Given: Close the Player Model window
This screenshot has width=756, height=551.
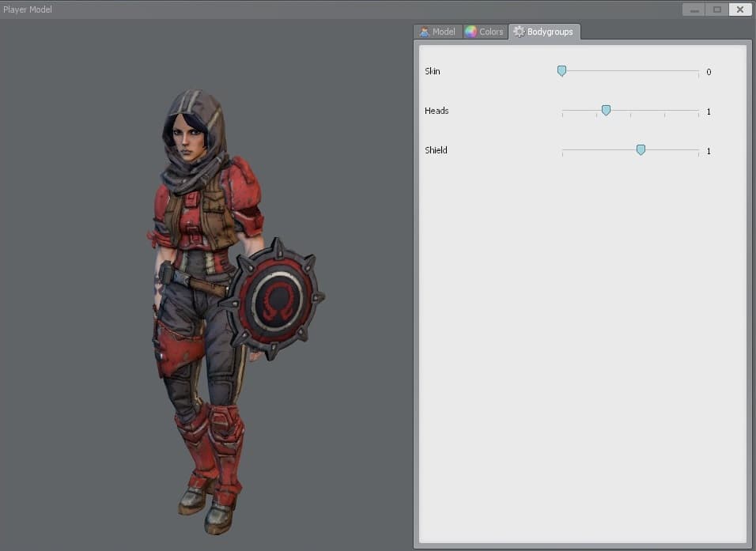Looking at the screenshot, I should click(x=740, y=9).
